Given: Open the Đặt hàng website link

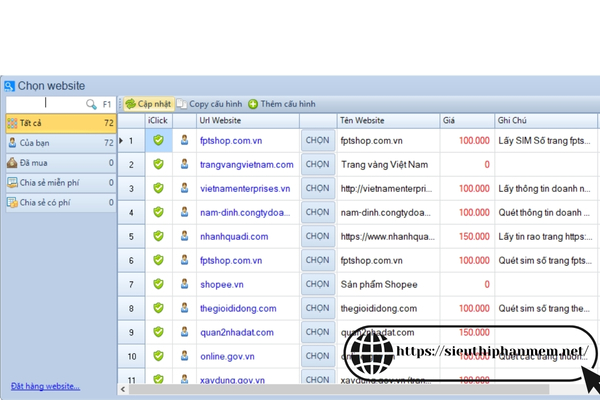Looking at the screenshot, I should click(x=45, y=386).
